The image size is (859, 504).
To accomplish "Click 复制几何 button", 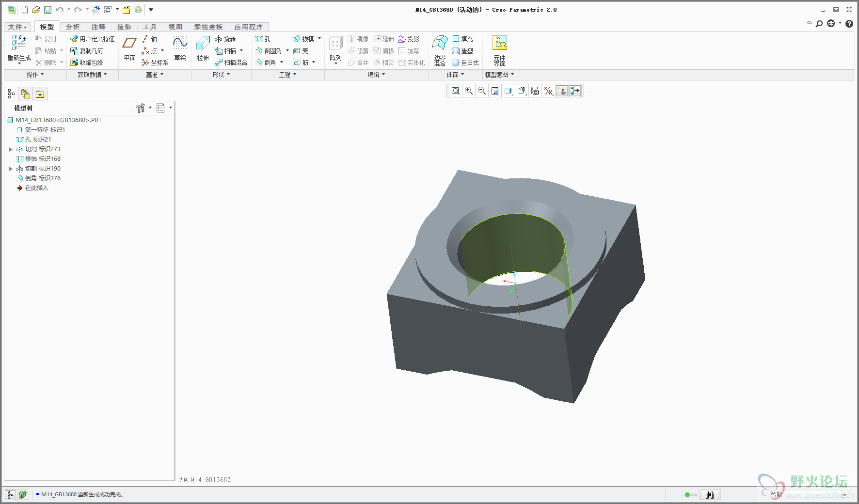I will [x=87, y=51].
